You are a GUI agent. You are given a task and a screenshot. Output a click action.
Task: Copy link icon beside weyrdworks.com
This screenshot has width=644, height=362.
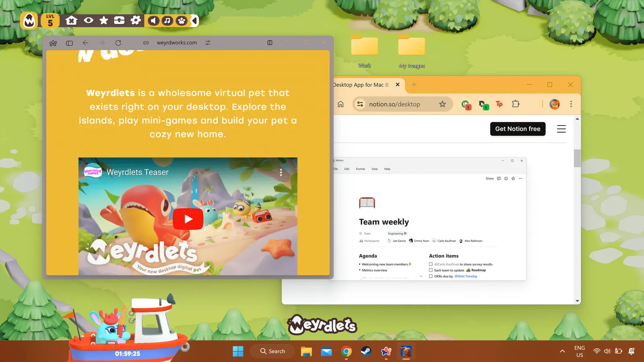click(x=146, y=43)
